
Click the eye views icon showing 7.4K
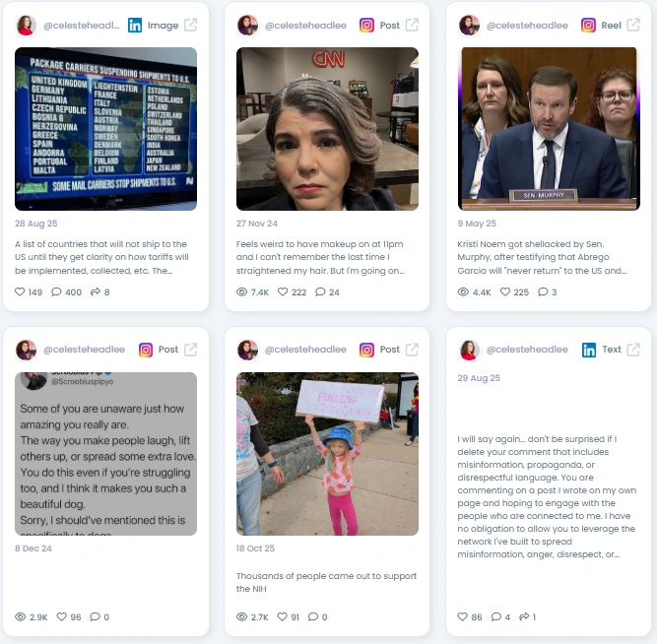click(241, 291)
